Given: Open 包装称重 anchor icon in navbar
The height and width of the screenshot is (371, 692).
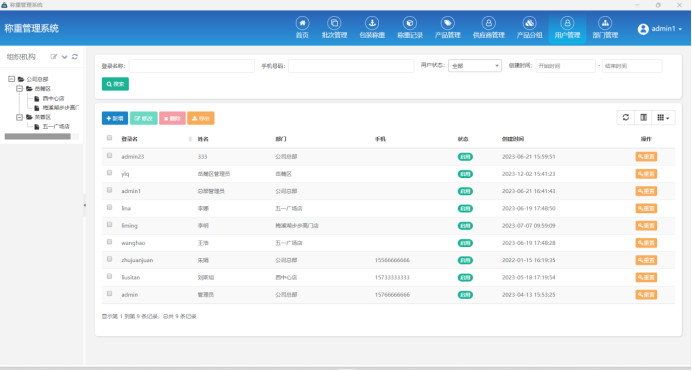Looking at the screenshot, I should click(372, 23).
